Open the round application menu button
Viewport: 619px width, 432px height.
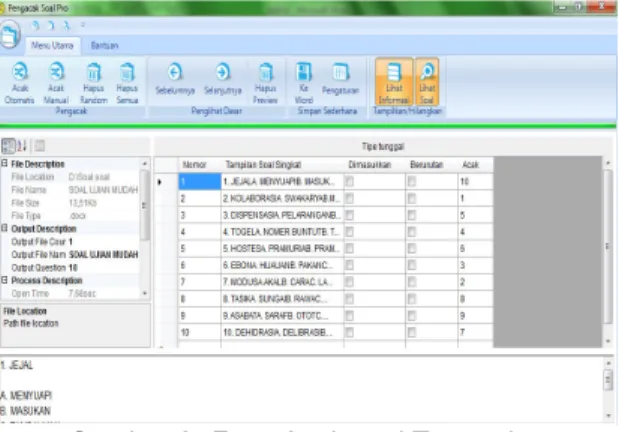tap(9, 35)
